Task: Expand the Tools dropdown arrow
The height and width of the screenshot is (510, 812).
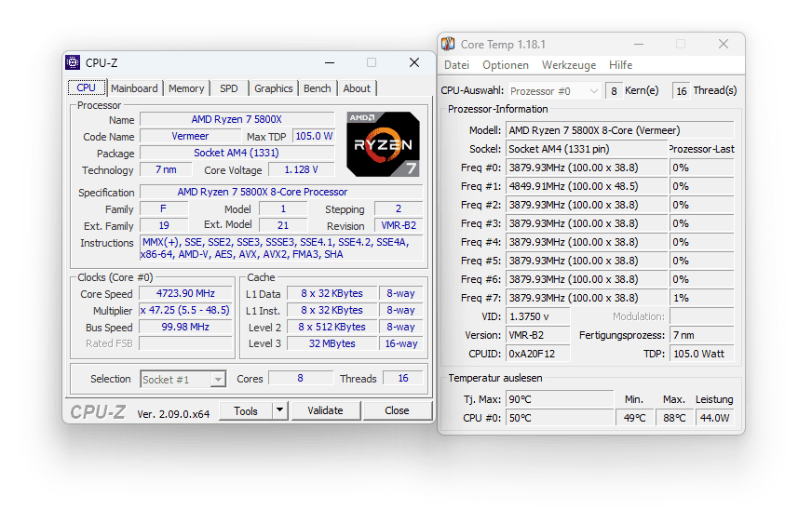Action: (x=279, y=411)
